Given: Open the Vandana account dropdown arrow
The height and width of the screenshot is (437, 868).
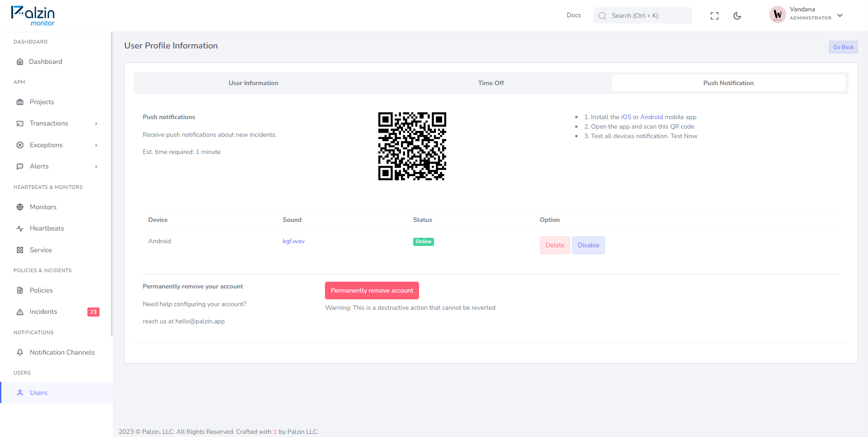Looking at the screenshot, I should coord(840,15).
